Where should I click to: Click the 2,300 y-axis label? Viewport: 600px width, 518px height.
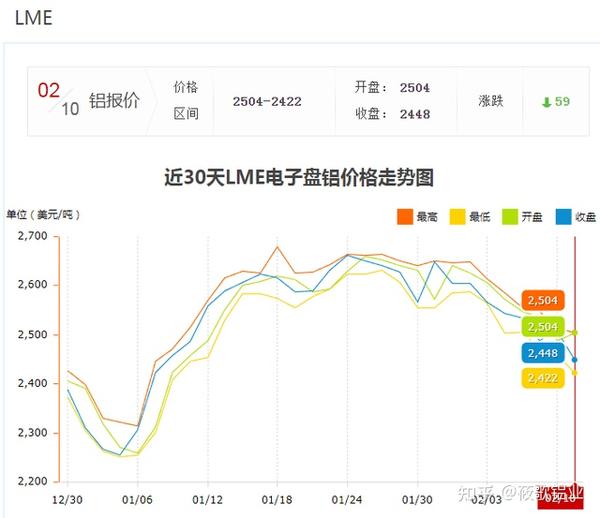click(33, 433)
